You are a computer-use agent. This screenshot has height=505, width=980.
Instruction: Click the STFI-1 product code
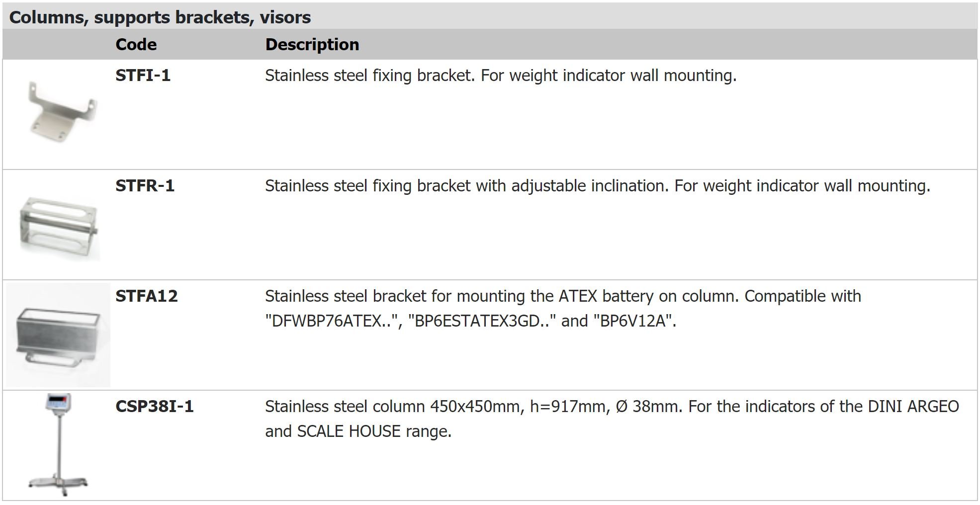pyautogui.click(x=143, y=76)
